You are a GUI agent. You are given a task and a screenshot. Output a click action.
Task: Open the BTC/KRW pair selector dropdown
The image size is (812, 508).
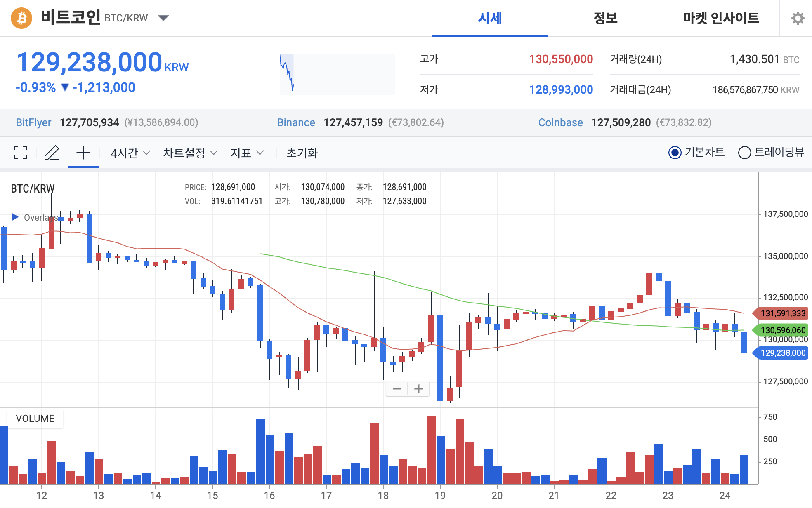(x=163, y=17)
